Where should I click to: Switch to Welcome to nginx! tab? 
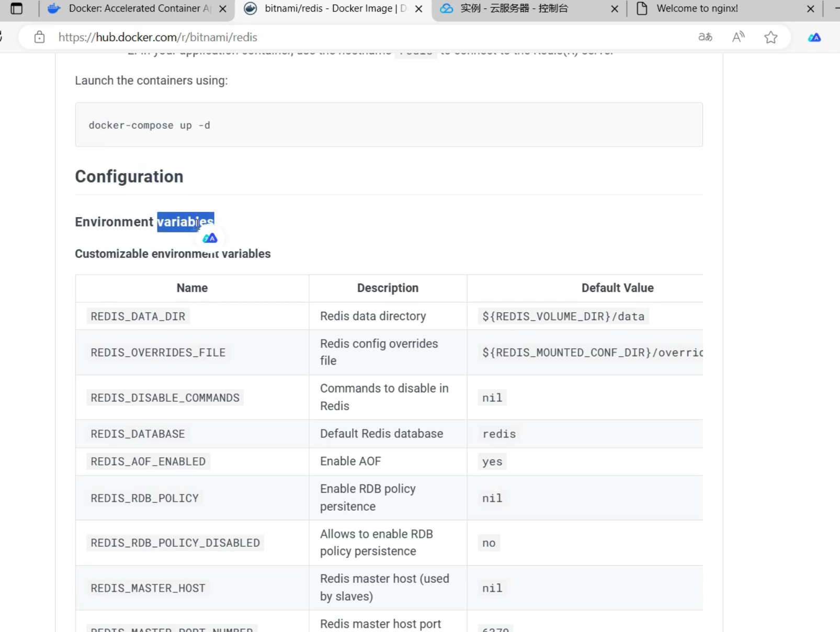[x=697, y=8]
